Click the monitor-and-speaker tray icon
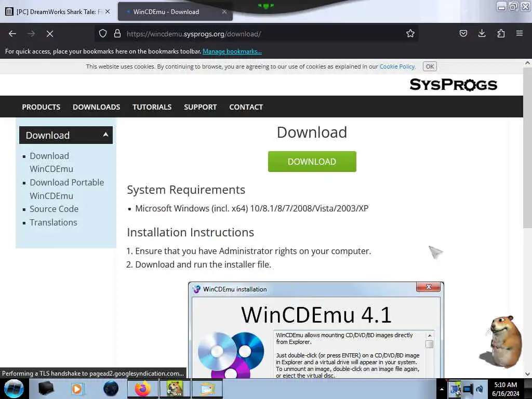This screenshot has height=399, width=532. [x=468, y=389]
